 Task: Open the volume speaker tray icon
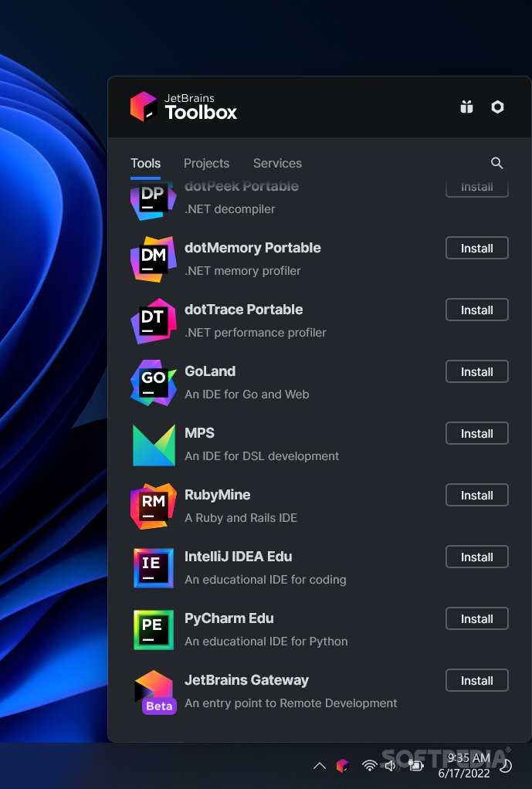pyautogui.click(x=391, y=766)
